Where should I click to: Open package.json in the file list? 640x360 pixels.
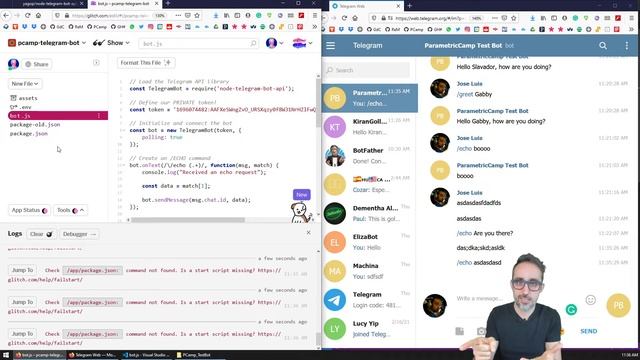[x=29, y=133]
